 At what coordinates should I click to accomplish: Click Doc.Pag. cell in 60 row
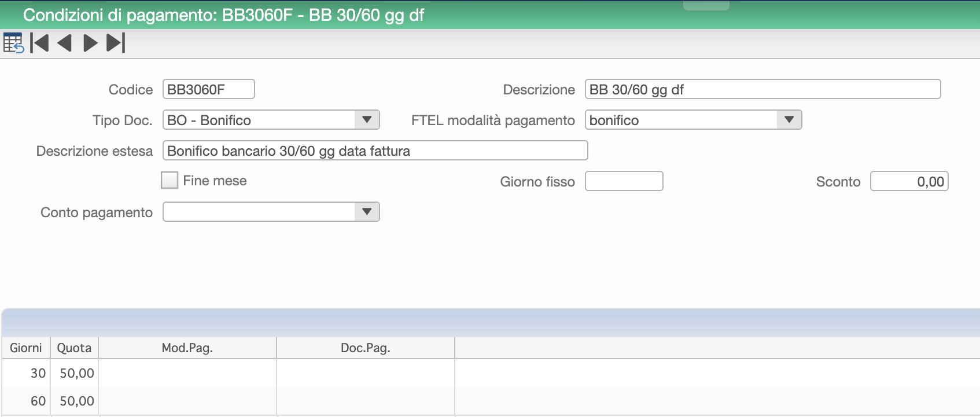pos(366,401)
